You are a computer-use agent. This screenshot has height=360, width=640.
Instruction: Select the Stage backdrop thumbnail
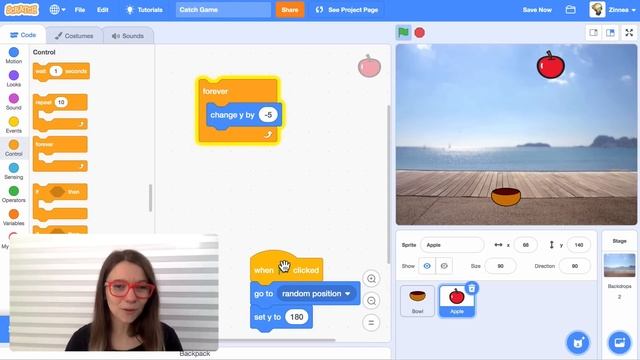[619, 265]
